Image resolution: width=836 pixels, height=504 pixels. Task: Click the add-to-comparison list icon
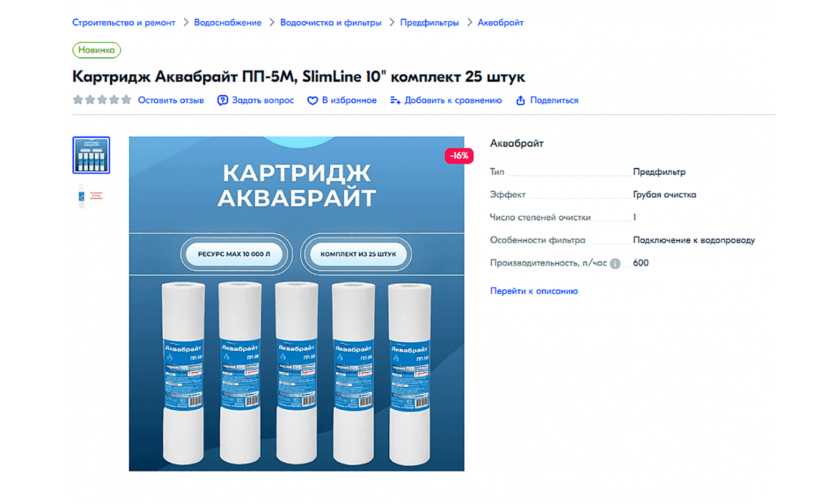coord(395,100)
